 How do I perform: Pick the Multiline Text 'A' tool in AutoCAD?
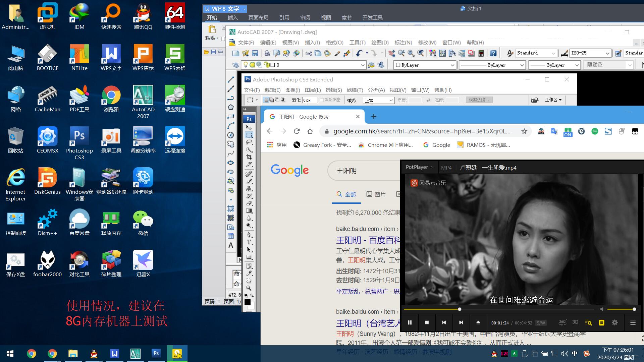tap(231, 245)
